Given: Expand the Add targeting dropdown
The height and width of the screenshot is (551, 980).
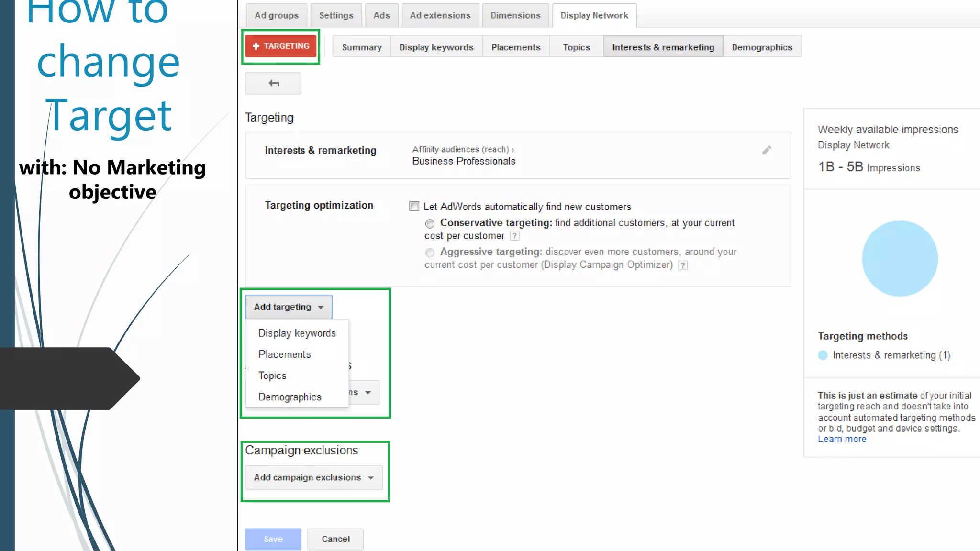Looking at the screenshot, I should coord(289,307).
